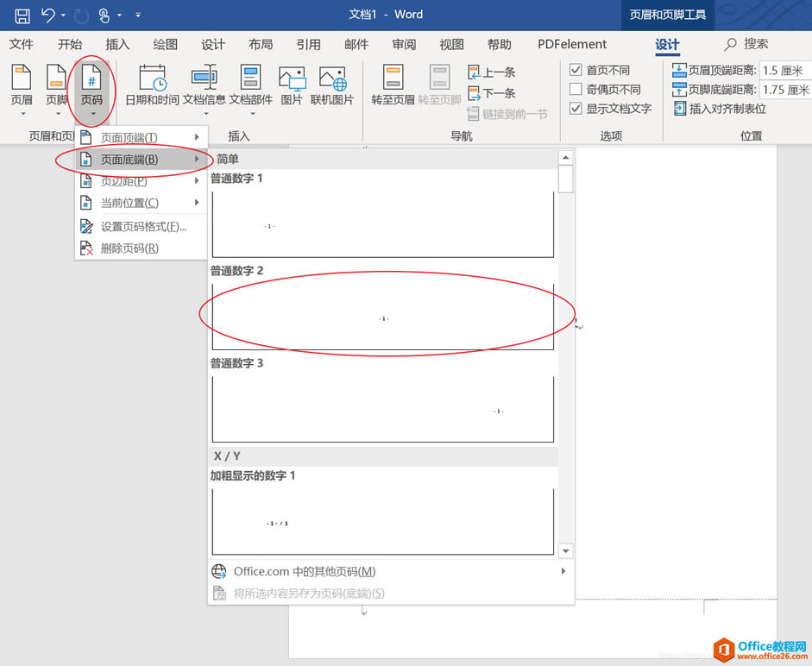Insert 图片 picture
Image resolution: width=812 pixels, height=666 pixels.
pyautogui.click(x=292, y=85)
